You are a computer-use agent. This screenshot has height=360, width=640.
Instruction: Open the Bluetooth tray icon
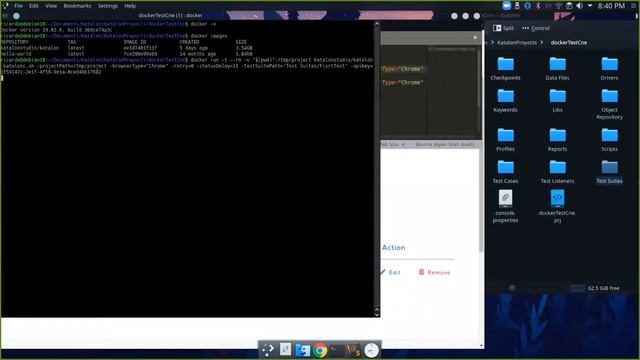(538, 6)
